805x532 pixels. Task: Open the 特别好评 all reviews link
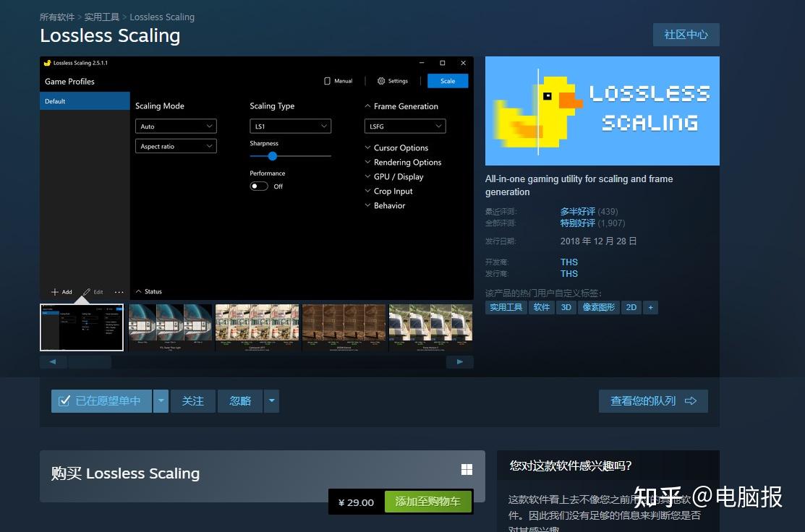click(578, 223)
